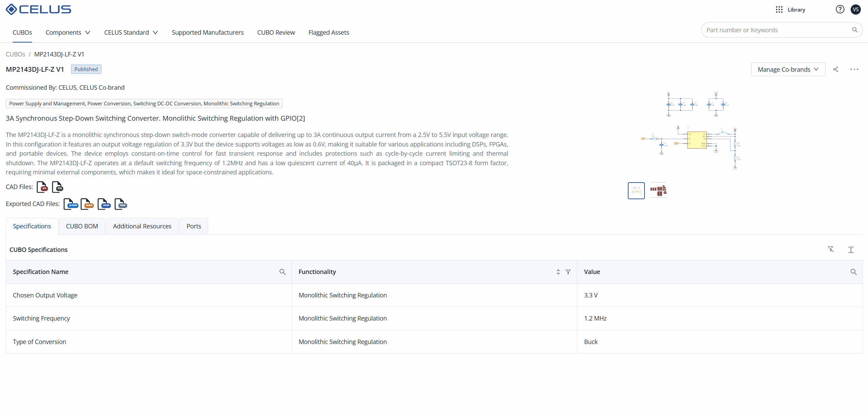Download the PCB CAD file
The width and height of the screenshot is (868, 413).
(57, 187)
